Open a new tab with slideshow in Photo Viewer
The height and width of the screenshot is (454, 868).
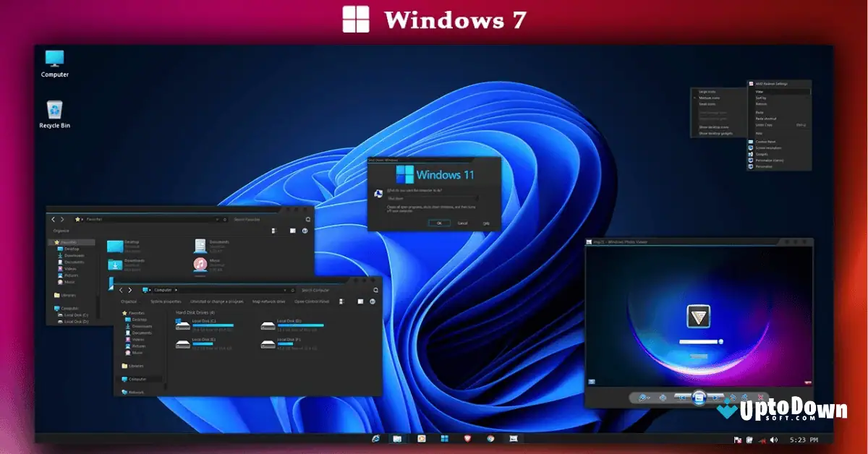(699, 398)
